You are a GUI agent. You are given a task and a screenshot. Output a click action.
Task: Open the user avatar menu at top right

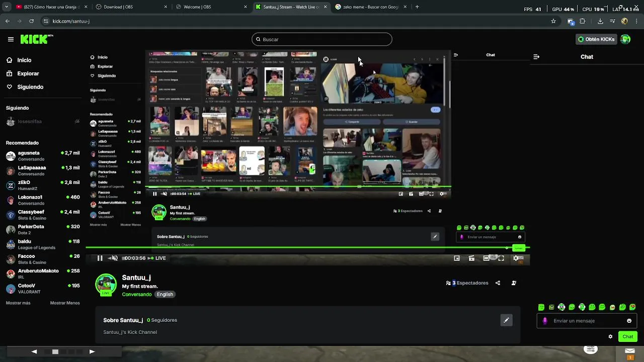(x=625, y=39)
